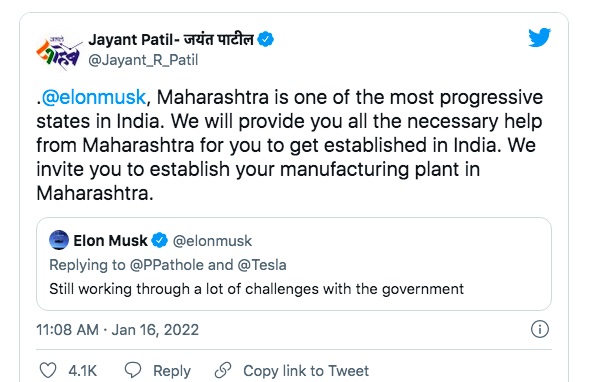Image resolution: width=592 pixels, height=382 pixels.
Task: Open the @elonmusk mention in tweet text
Action: (x=93, y=97)
